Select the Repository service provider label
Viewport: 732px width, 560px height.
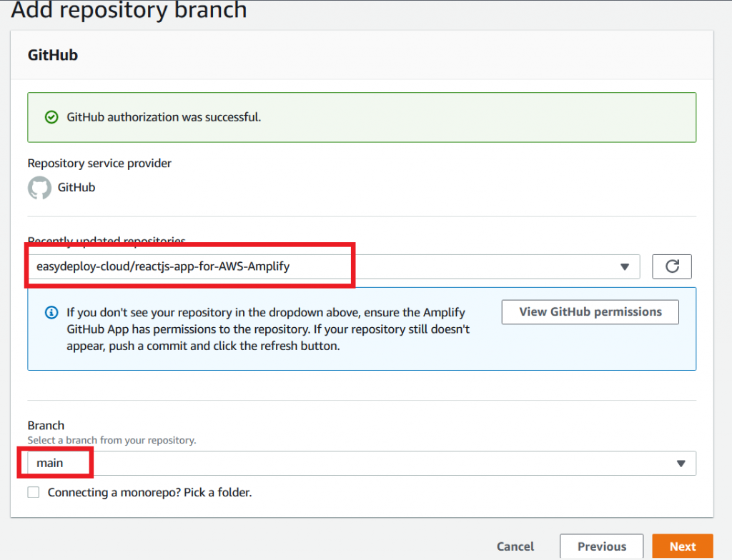(99, 163)
